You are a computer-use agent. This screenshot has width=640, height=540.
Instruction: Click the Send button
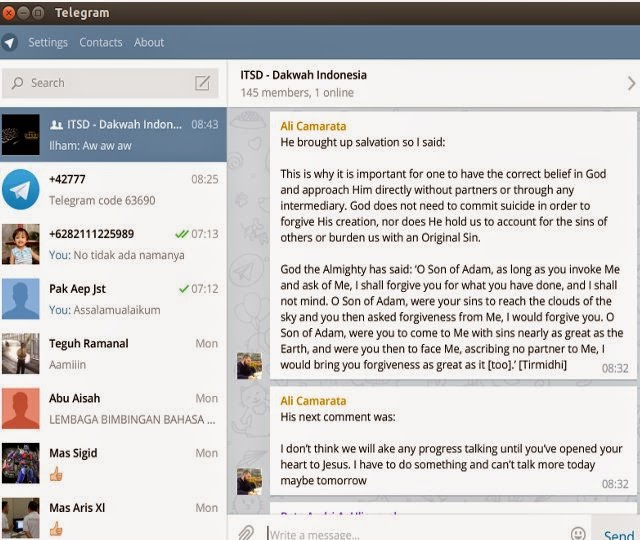[619, 535]
